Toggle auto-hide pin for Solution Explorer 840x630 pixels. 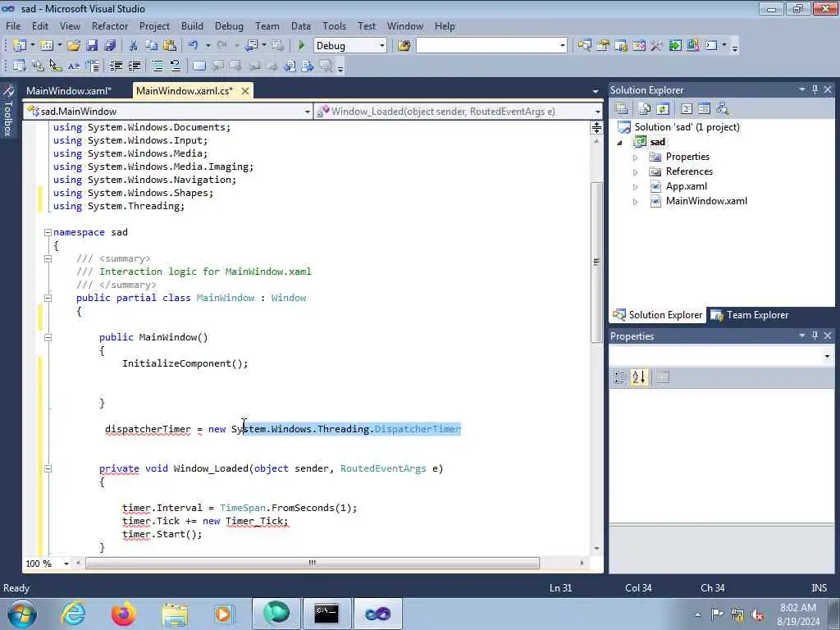[815, 89]
